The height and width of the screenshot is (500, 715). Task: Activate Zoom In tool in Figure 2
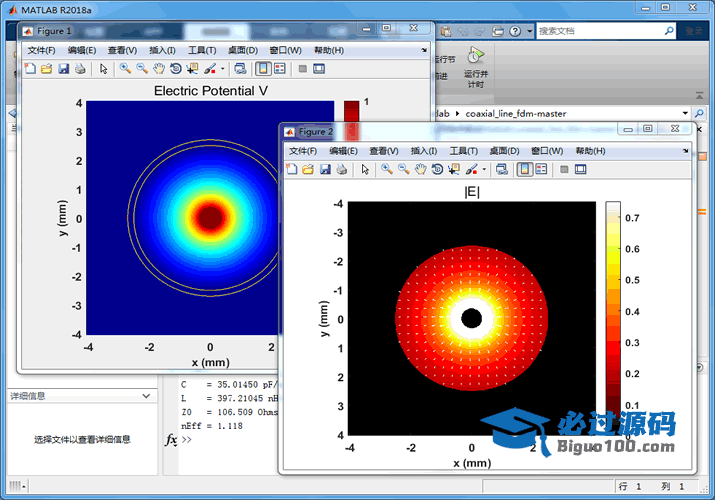click(x=387, y=170)
